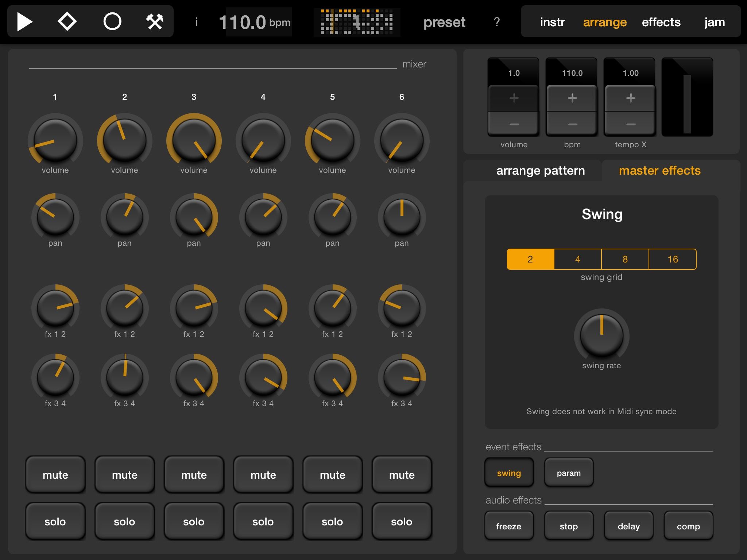This screenshot has width=747, height=560.
Task: Solo mixer channel 5
Action: 333,521
